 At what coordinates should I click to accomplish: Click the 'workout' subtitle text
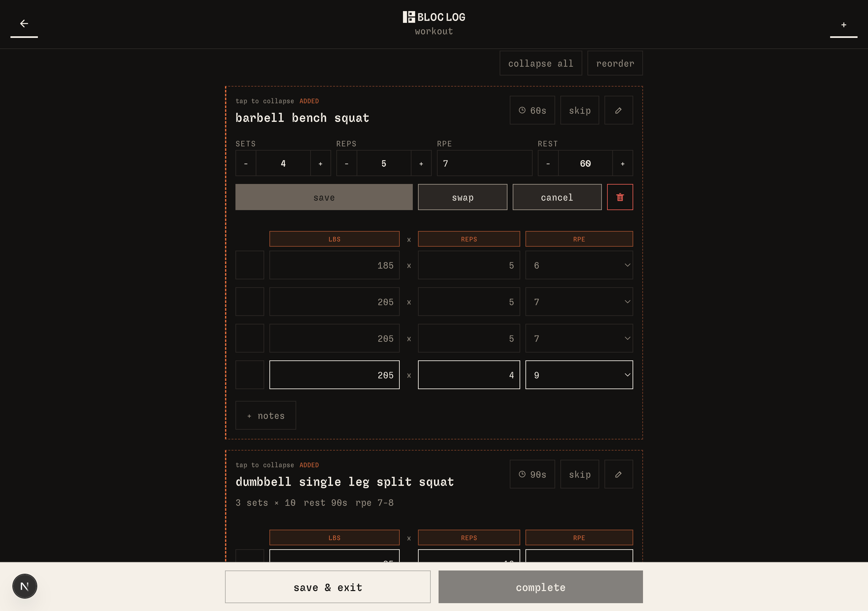[434, 31]
